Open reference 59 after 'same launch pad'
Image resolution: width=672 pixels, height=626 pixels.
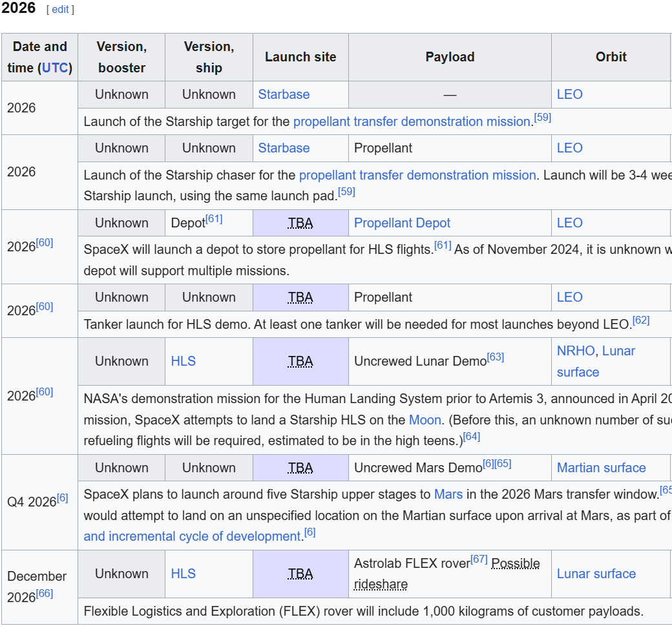[347, 191]
